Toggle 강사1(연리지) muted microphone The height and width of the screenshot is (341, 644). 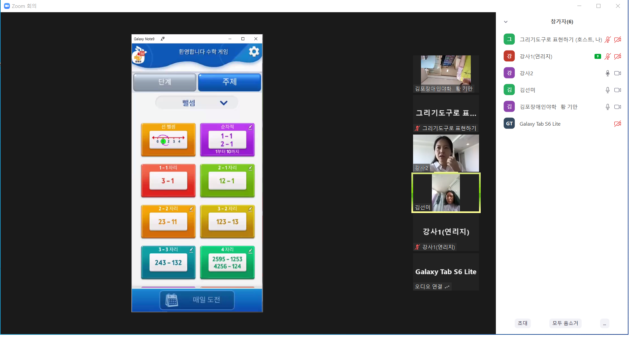[607, 56]
